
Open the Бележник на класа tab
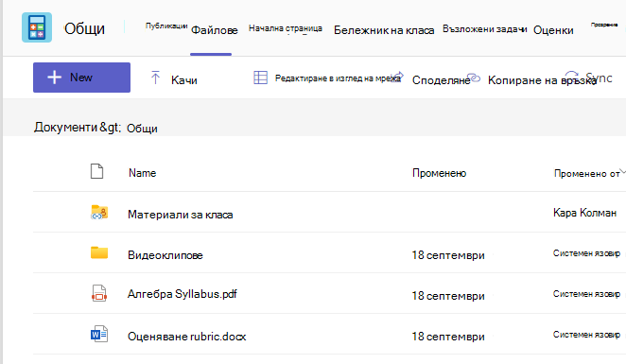point(384,30)
